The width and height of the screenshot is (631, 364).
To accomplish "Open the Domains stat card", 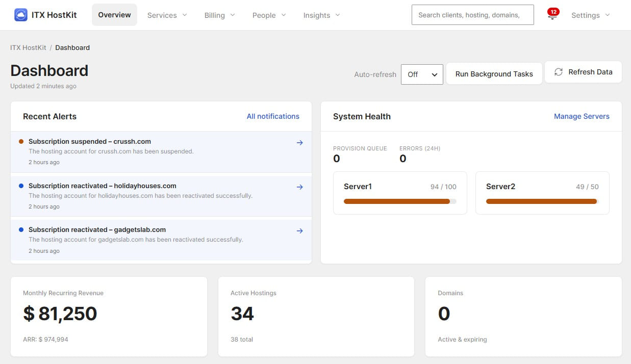I will pos(523,317).
